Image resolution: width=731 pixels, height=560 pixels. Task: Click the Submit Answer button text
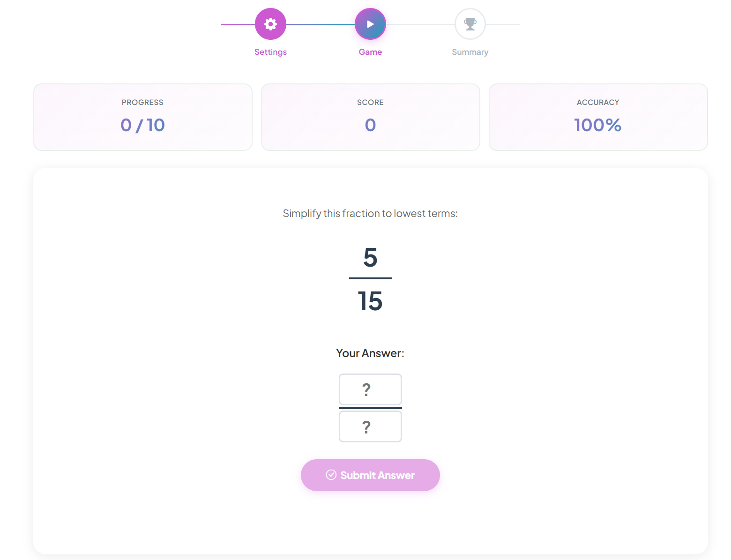tap(377, 475)
